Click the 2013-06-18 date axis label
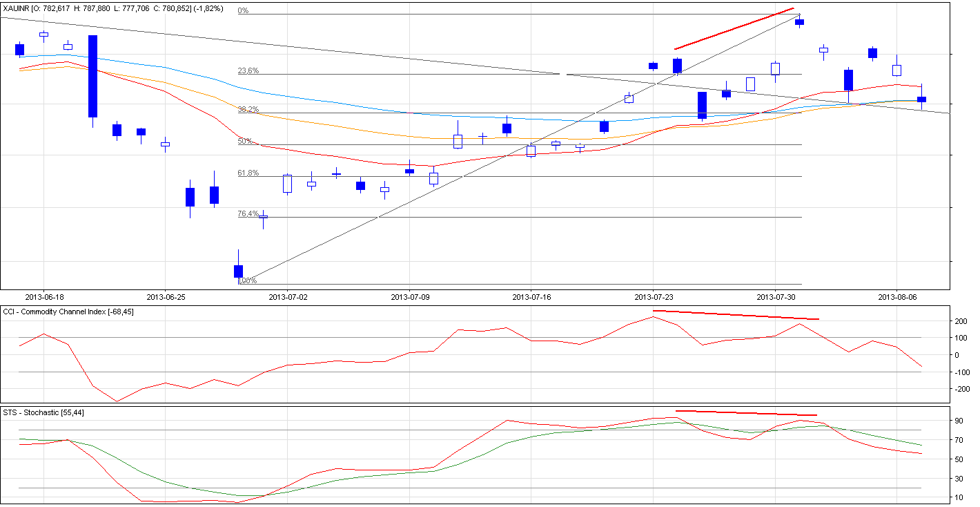The height and width of the screenshot is (507, 980). 43,297
